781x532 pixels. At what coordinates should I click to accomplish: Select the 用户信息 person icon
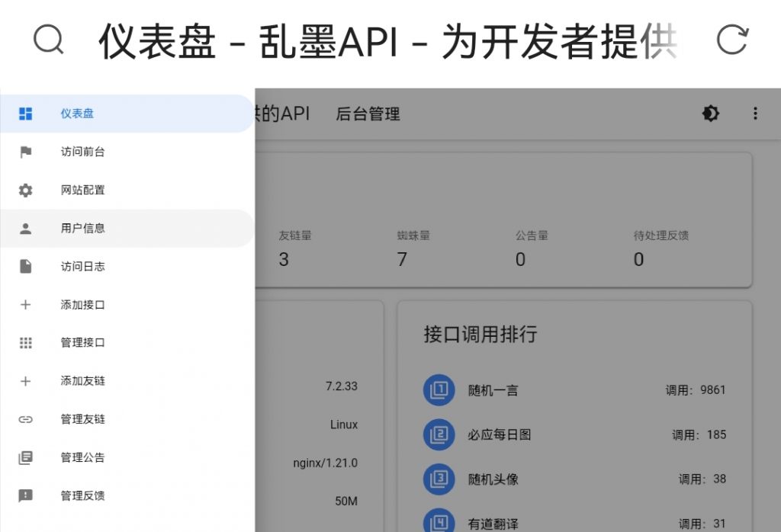25,228
